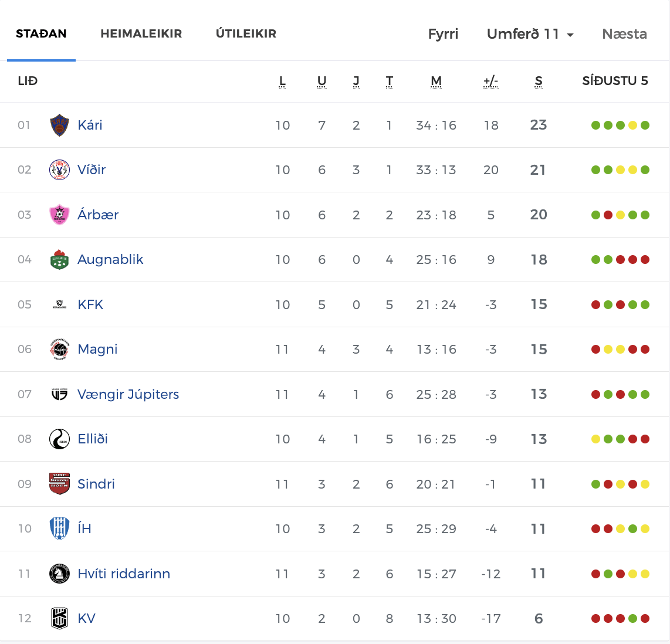Viewport: 670px width, 644px height.
Task: Click the pink Árbær club logo
Action: pyautogui.click(x=59, y=215)
